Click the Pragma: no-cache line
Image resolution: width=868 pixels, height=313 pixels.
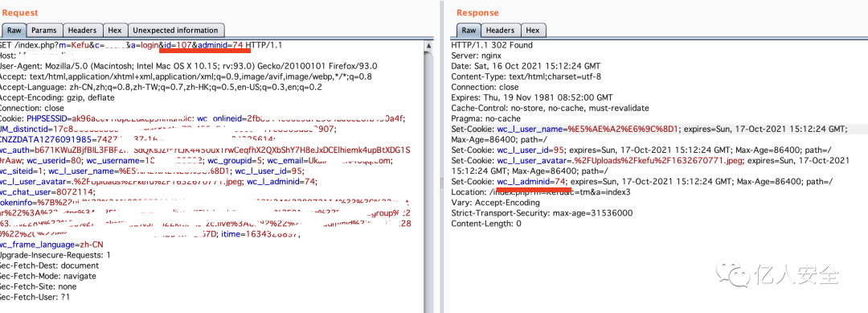[486, 119]
